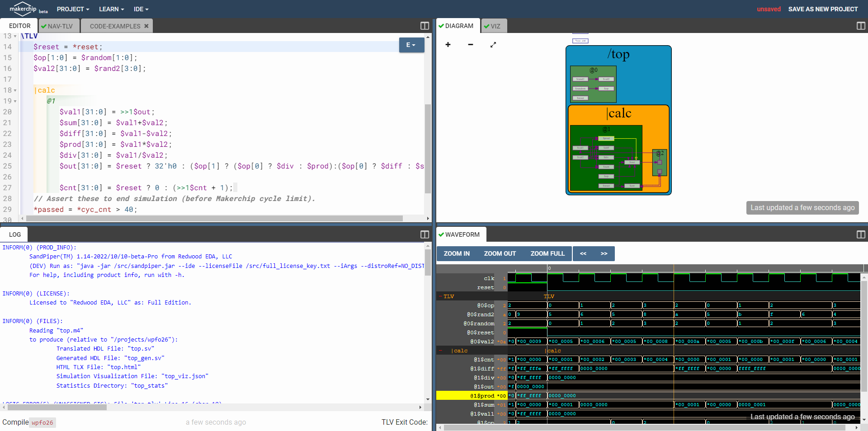The image size is (868, 431).
Task: Switch to the VIZ tab
Action: 495,26
